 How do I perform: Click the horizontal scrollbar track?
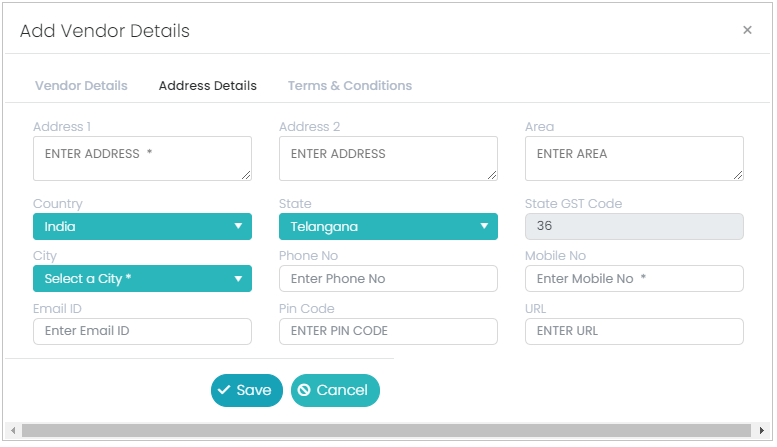pos(387,431)
